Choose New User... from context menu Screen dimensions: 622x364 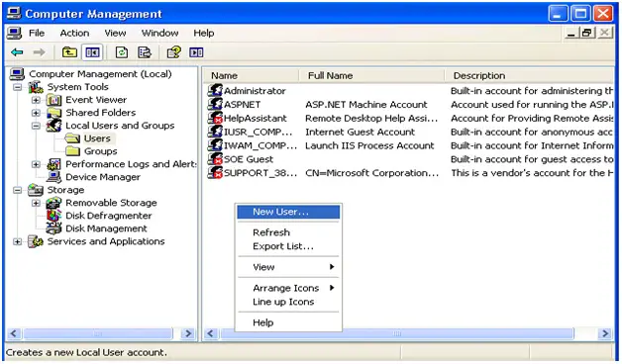288,212
